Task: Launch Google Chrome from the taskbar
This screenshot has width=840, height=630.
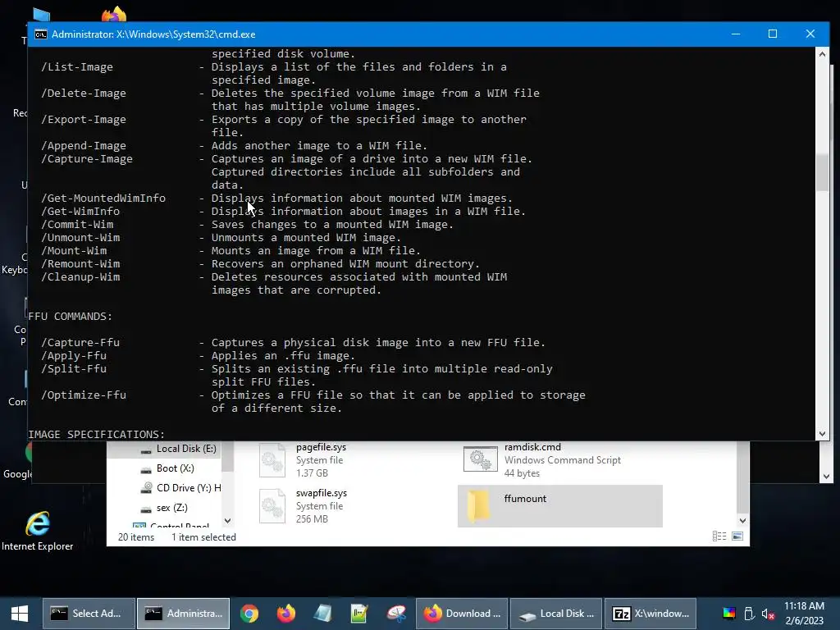Action: [x=249, y=614]
